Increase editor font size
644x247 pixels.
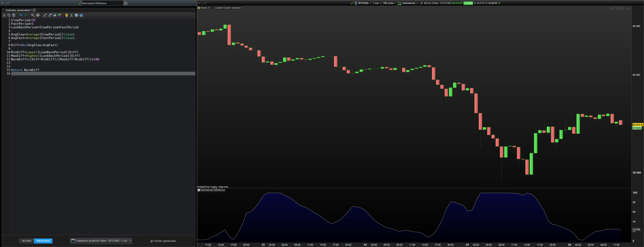pyautogui.click(x=50, y=15)
